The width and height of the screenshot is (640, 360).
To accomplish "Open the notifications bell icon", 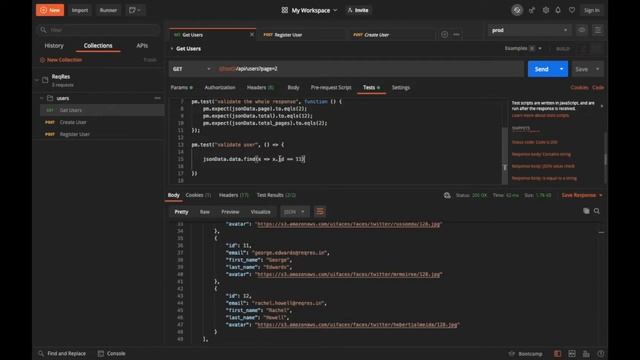I will click(x=558, y=10).
